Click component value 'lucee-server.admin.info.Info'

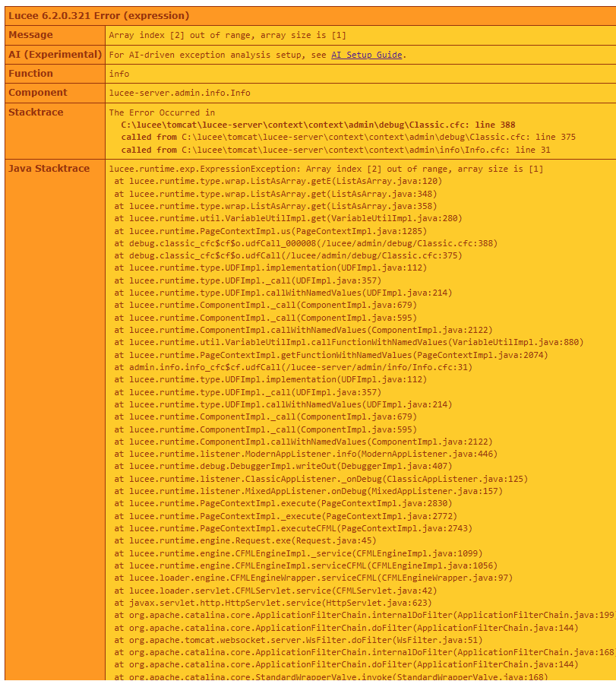tap(180, 93)
